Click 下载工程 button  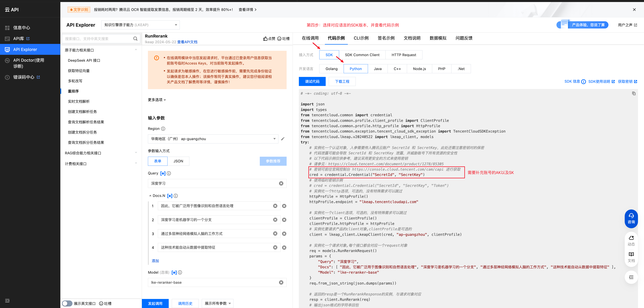[342, 82]
